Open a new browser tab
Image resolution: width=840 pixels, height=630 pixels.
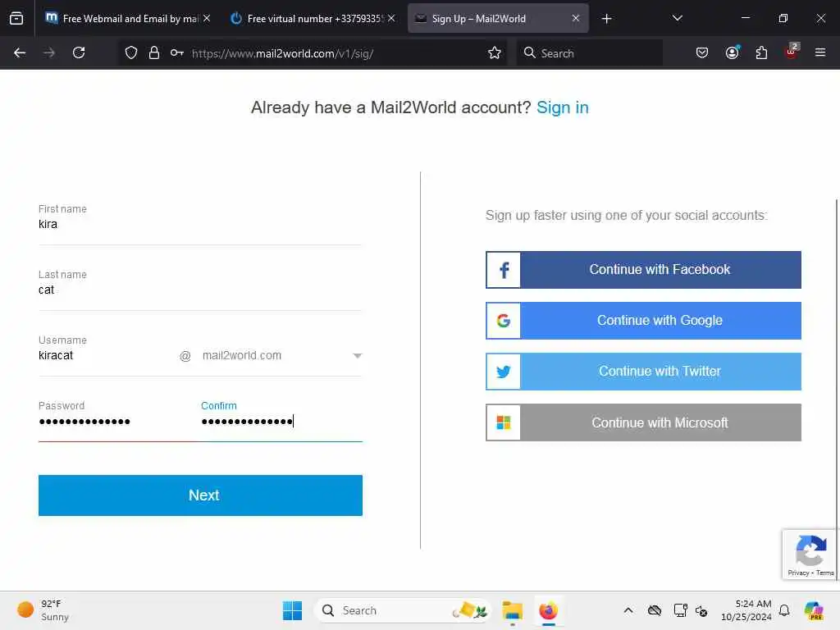606,19
